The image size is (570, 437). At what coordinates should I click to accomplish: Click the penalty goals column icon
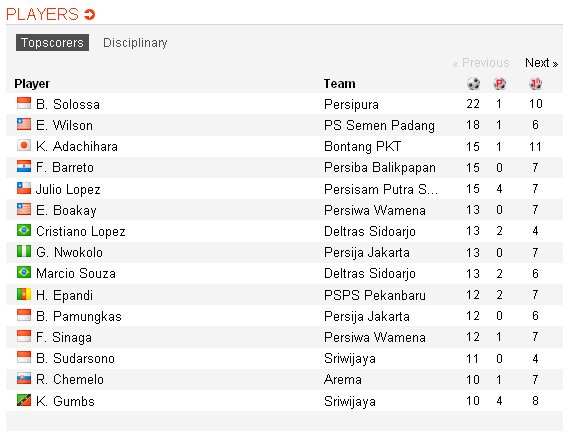499,84
